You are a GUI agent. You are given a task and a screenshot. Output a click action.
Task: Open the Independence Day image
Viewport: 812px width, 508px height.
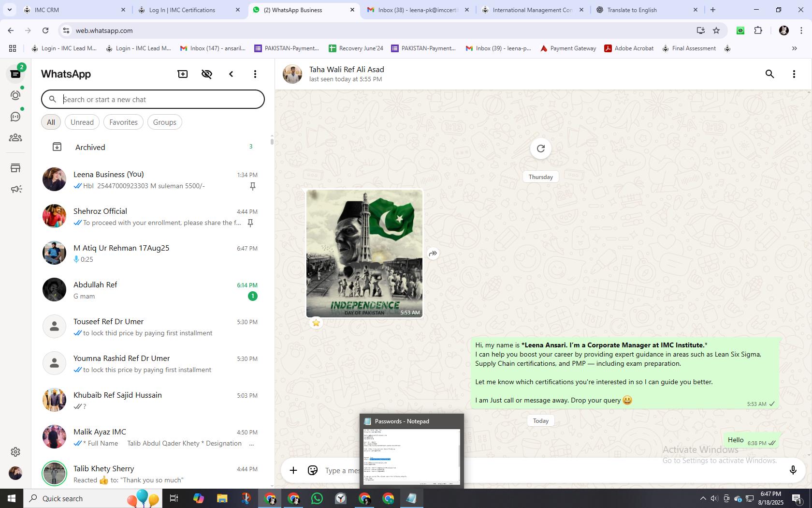[364, 254]
